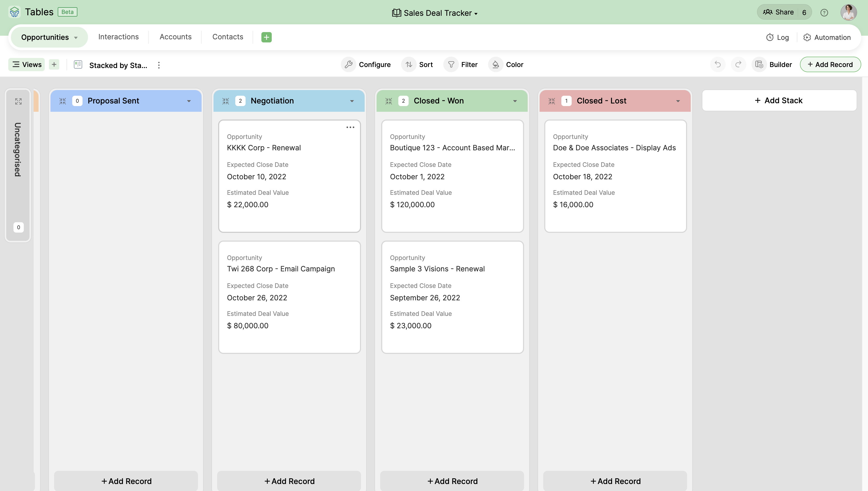The image size is (868, 491).
Task: Click the Sort icon in toolbar
Action: click(409, 64)
